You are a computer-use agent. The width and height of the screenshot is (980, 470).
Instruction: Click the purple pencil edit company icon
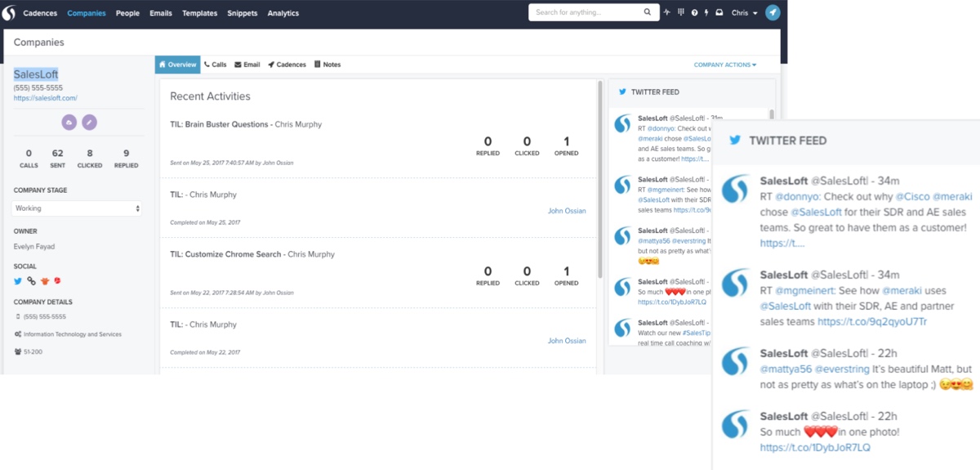pyautogui.click(x=89, y=122)
